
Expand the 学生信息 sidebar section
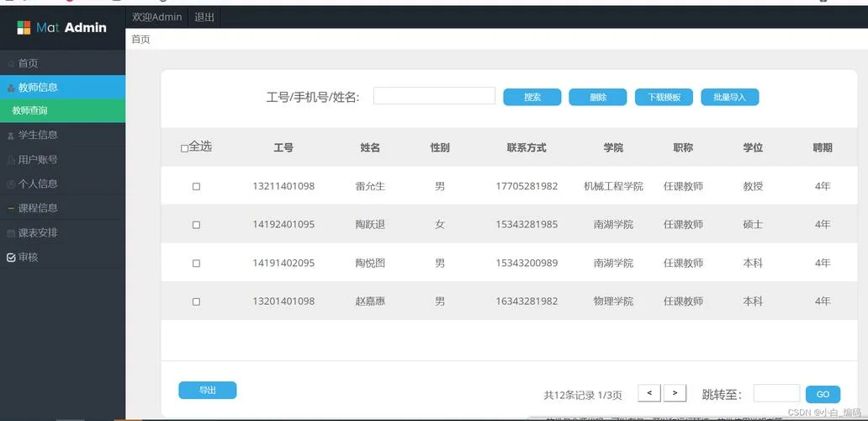point(62,135)
